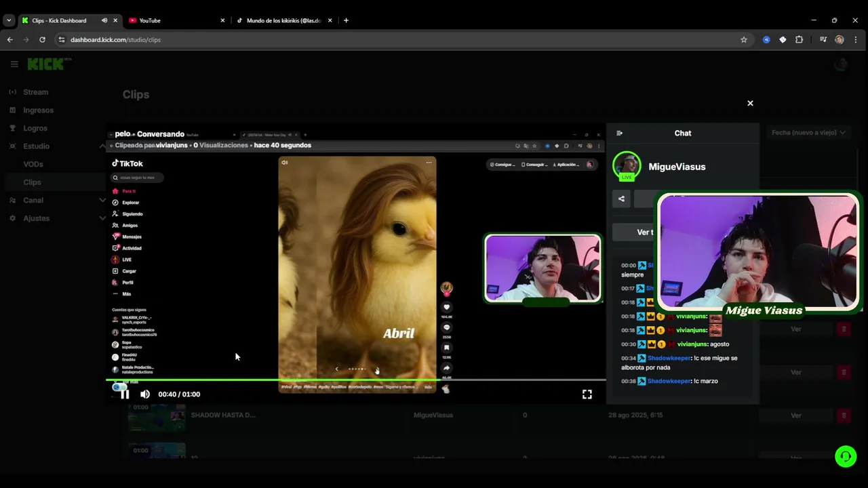Click the Stream broadcast icon in the sidebar
This screenshot has height=488, width=868.
[x=12, y=92]
